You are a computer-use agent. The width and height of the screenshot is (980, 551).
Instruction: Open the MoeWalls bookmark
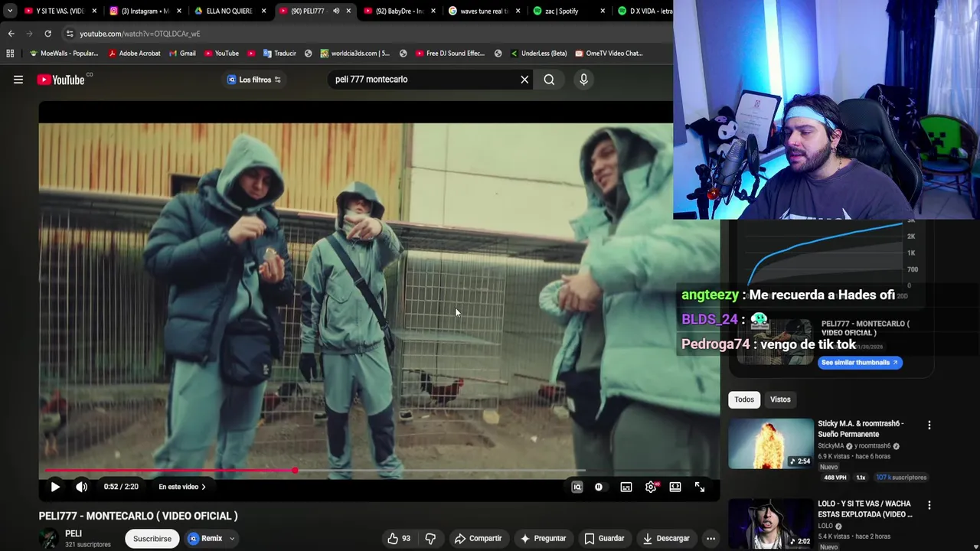click(x=64, y=54)
